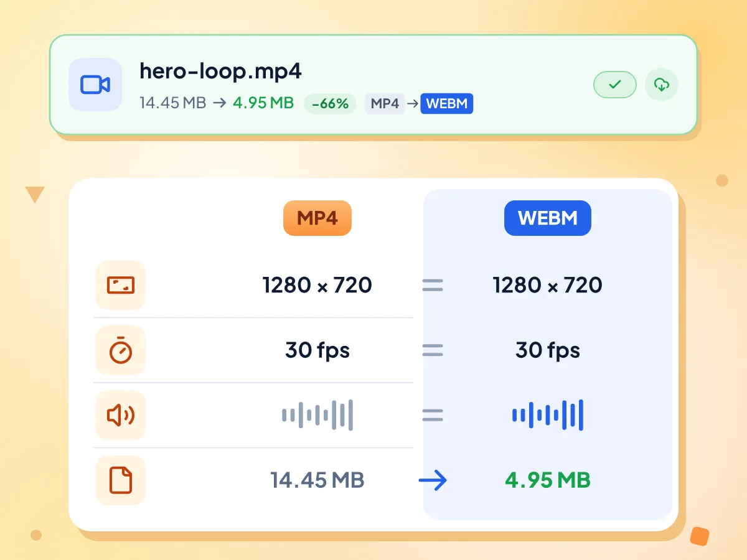Click the video camera file icon
This screenshot has width=747, height=560.
[x=95, y=85]
